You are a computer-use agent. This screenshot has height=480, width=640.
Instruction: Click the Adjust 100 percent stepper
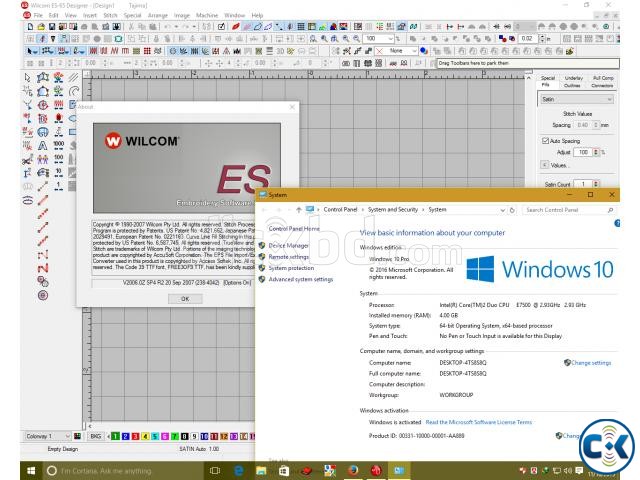pyautogui.click(x=596, y=152)
